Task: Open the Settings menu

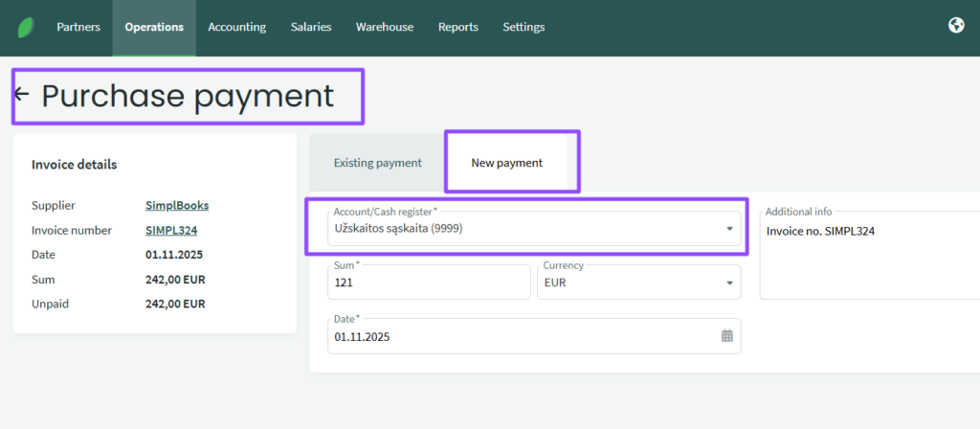Action: [523, 27]
